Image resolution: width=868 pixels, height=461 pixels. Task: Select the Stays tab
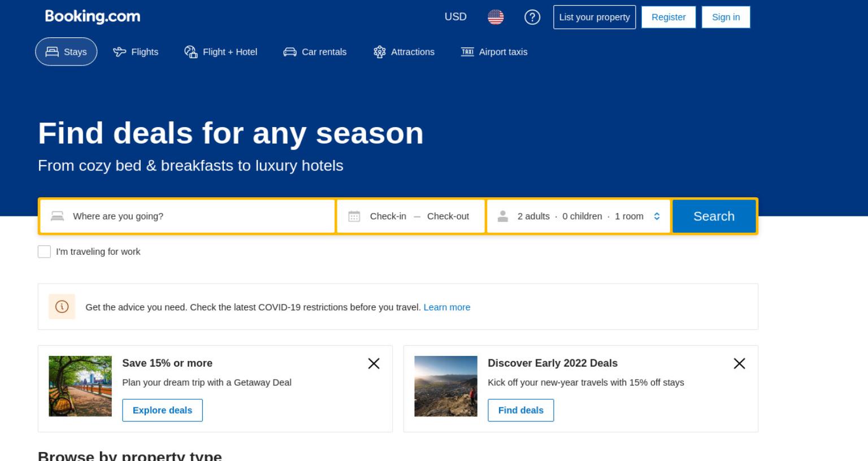pos(66,51)
